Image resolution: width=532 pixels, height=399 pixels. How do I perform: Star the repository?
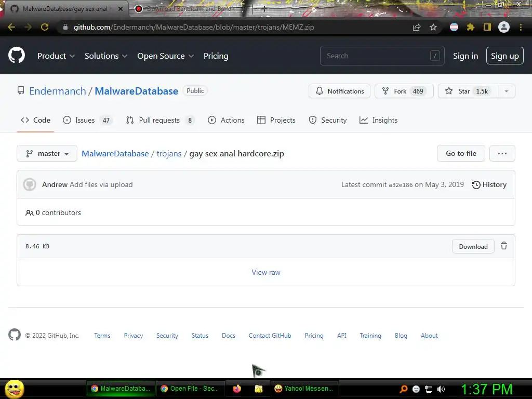(x=468, y=91)
